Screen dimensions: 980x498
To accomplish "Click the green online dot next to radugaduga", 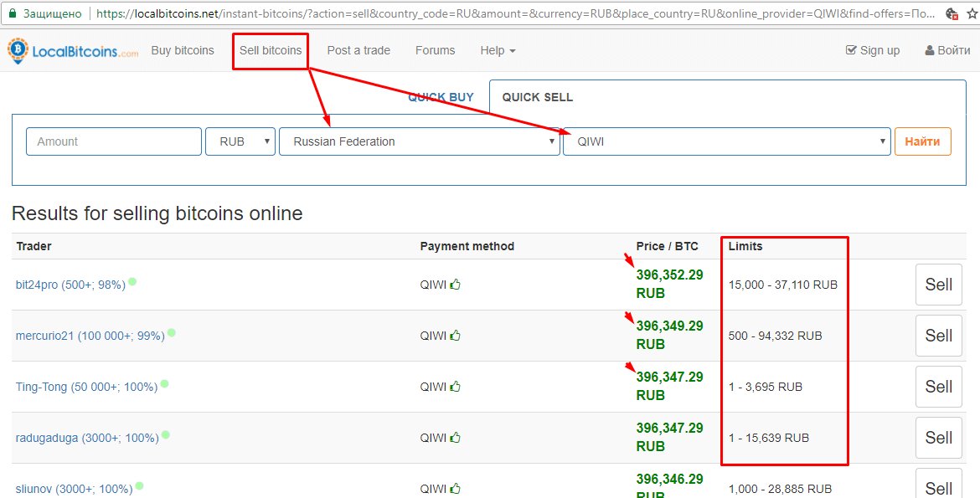I will (x=166, y=435).
